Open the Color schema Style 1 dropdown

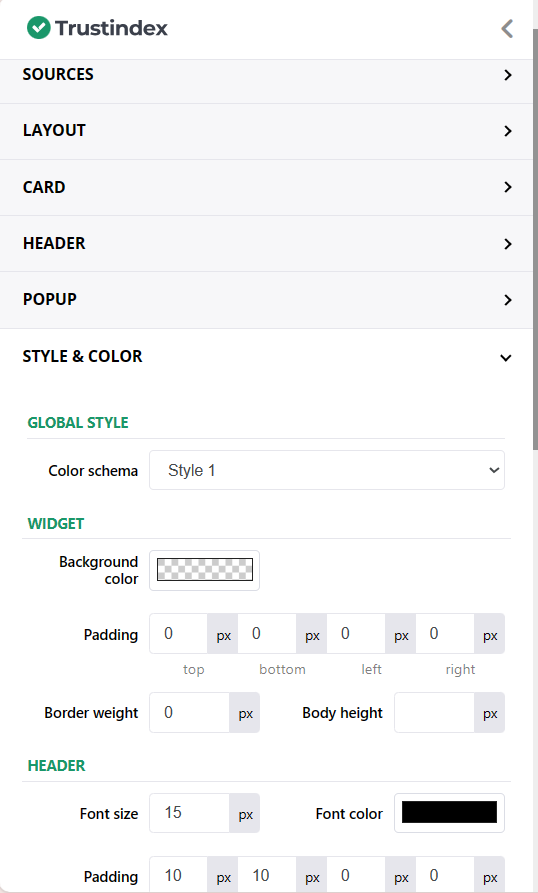click(327, 470)
